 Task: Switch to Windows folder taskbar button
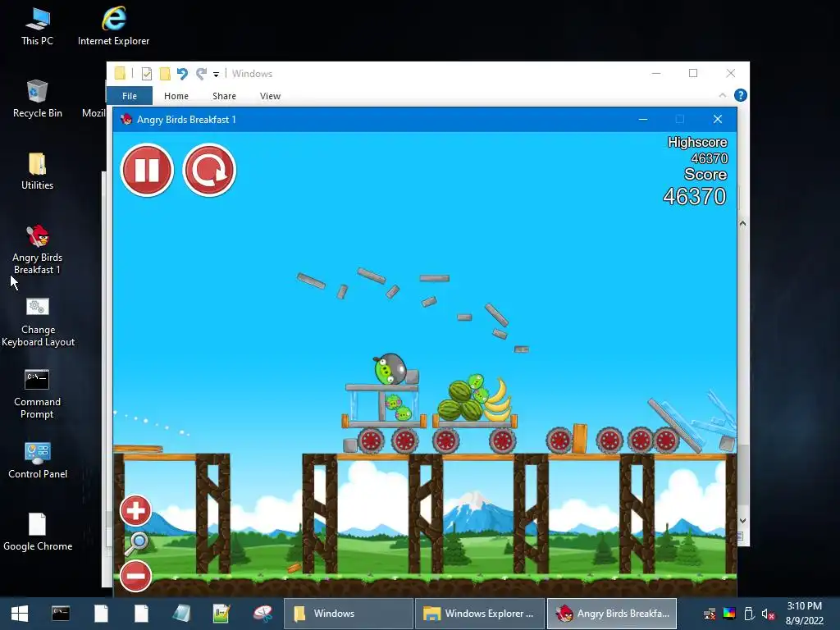coord(348,614)
